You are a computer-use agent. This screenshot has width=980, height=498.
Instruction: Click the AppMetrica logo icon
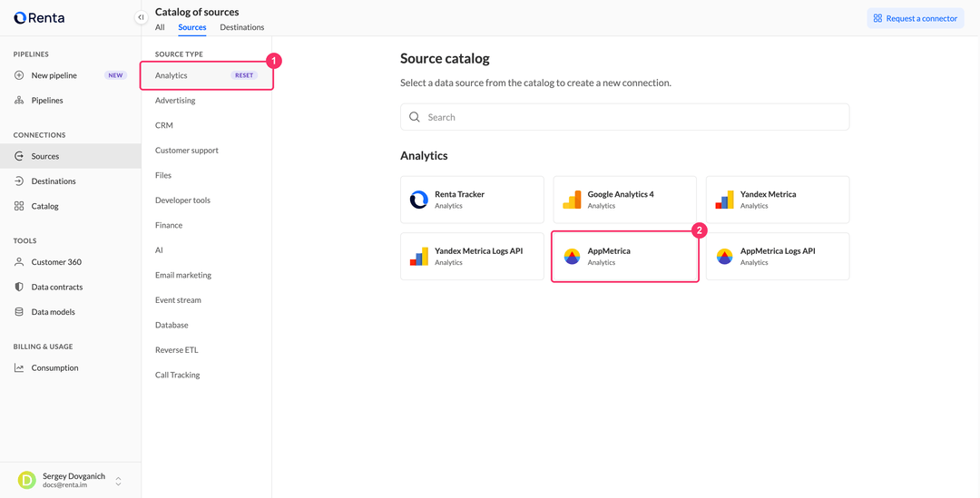(x=572, y=256)
